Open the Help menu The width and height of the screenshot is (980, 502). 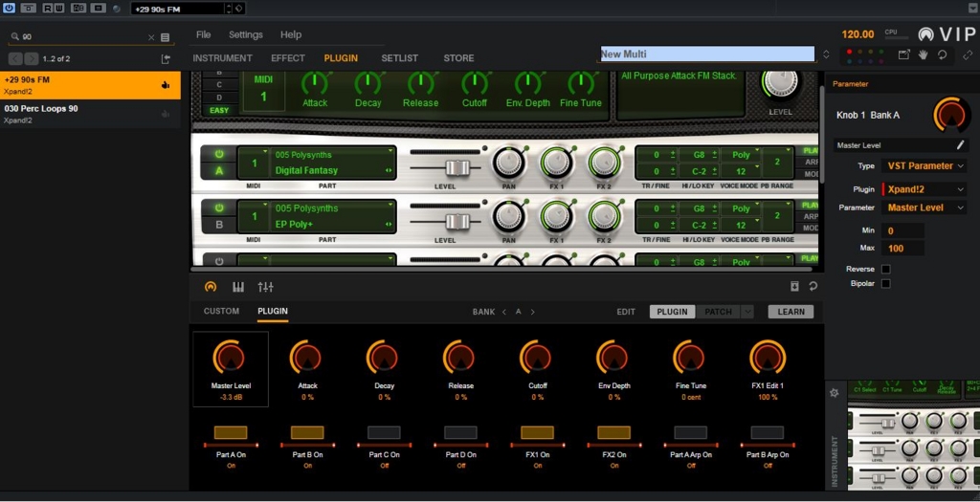point(291,35)
